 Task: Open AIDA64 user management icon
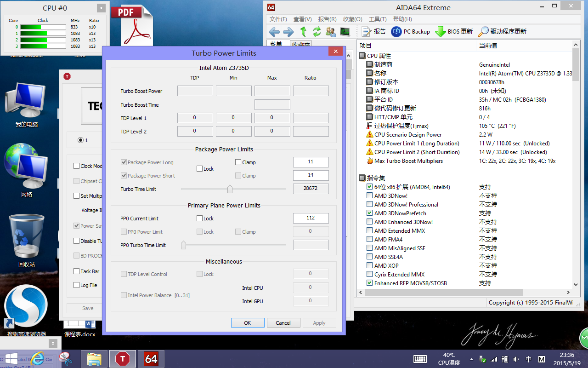pos(331,32)
